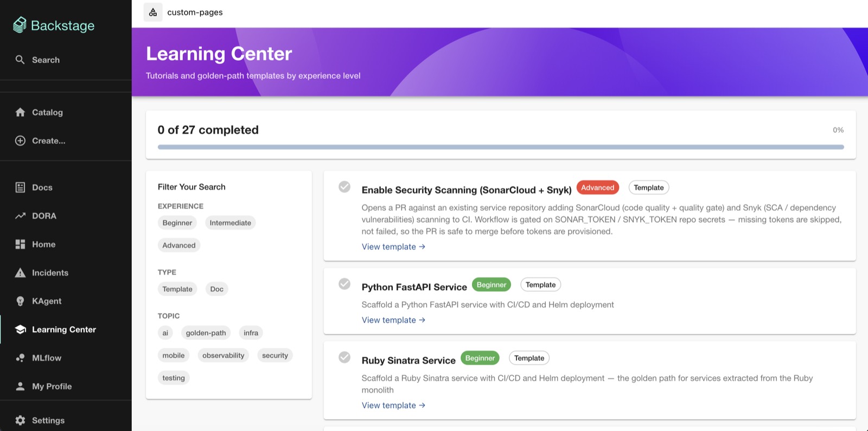Click the Create plus-circle icon

coord(20,140)
